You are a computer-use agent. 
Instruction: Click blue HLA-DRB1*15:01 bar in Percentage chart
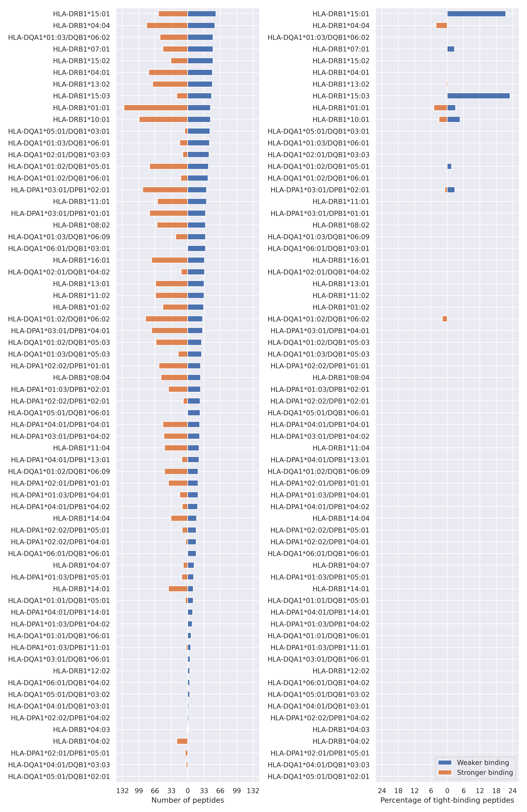pyautogui.click(x=476, y=14)
